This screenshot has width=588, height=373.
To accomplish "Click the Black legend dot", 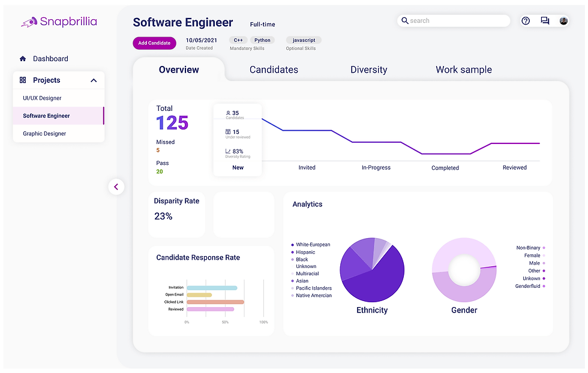I will coord(293,260).
